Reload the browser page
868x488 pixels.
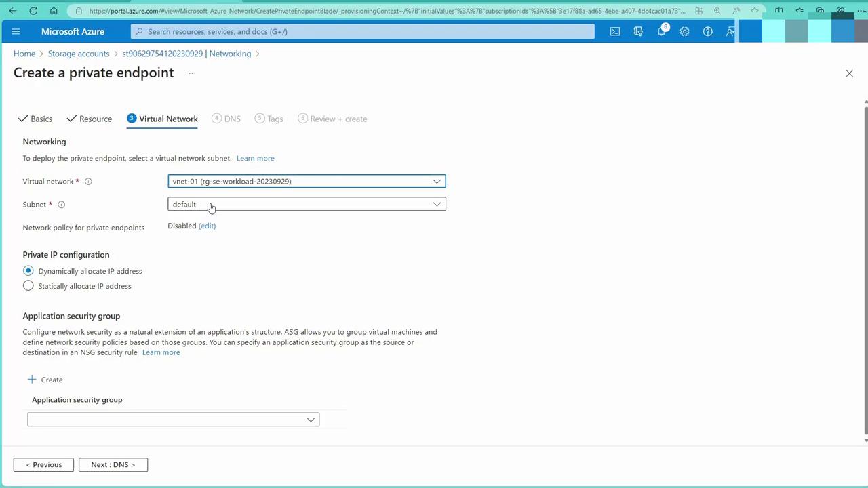[x=33, y=11]
